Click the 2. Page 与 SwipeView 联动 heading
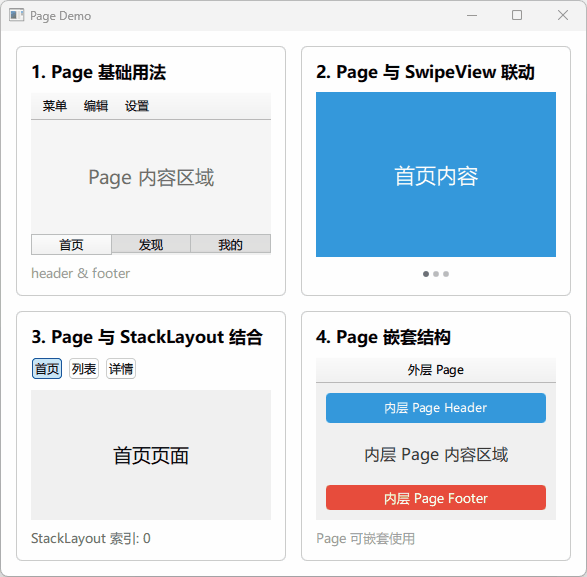Image resolution: width=587 pixels, height=577 pixels. point(425,72)
